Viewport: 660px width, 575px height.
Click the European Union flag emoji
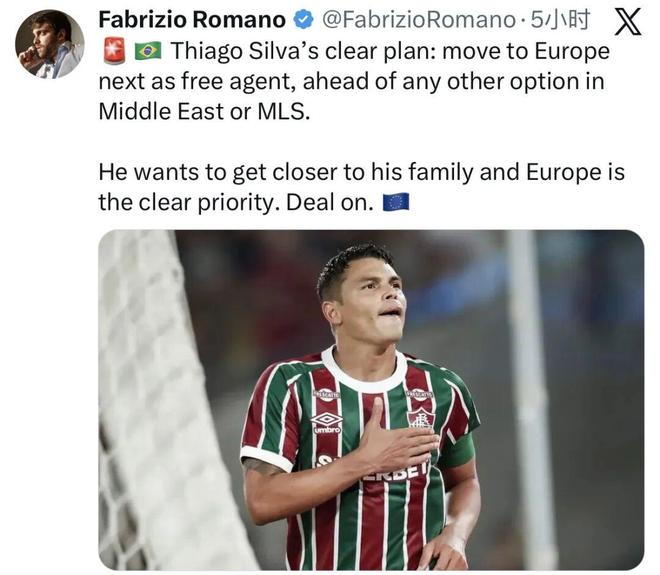(396, 203)
